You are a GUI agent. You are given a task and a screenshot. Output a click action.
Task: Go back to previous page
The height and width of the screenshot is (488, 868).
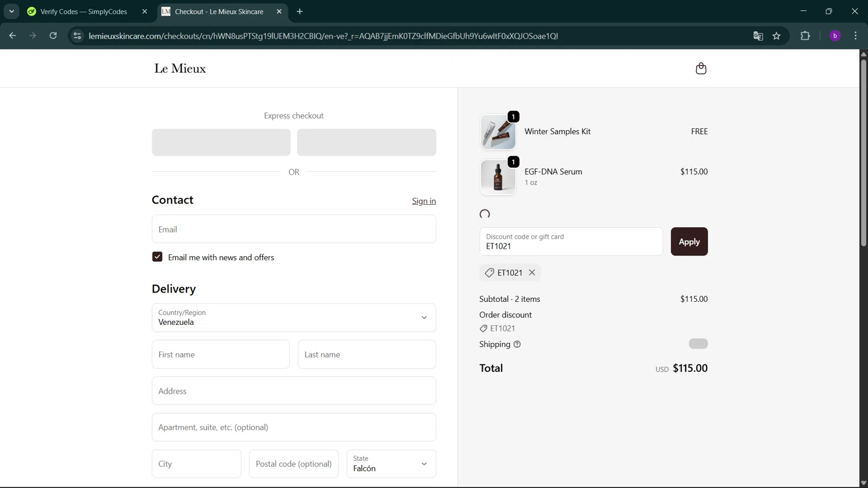coord(12,36)
